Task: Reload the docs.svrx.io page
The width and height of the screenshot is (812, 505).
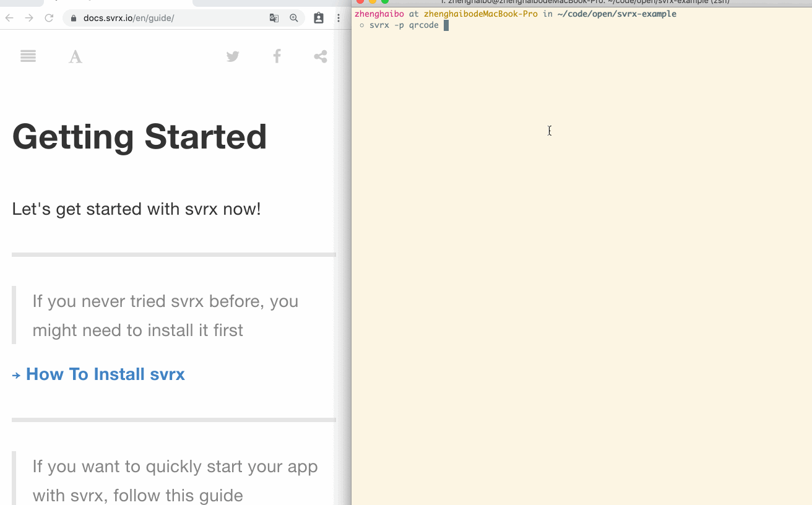Action: [49, 18]
